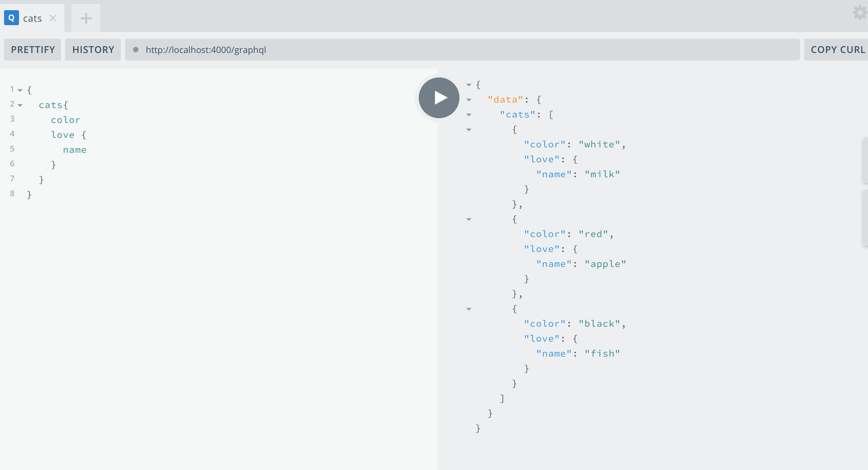868x470 pixels.
Task: Open settings gear icon
Action: point(860,13)
